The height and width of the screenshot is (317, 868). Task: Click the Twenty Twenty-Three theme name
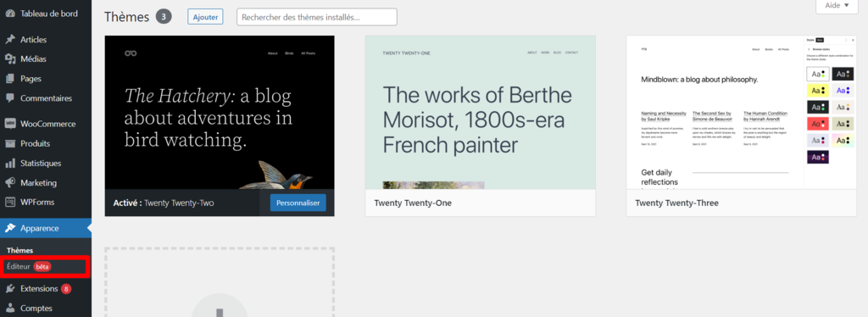676,203
